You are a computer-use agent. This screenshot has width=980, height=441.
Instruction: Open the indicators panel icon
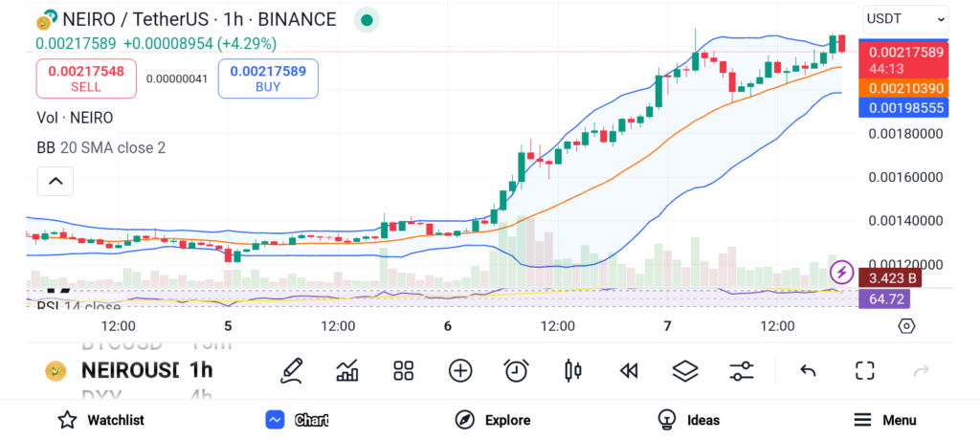tap(347, 370)
